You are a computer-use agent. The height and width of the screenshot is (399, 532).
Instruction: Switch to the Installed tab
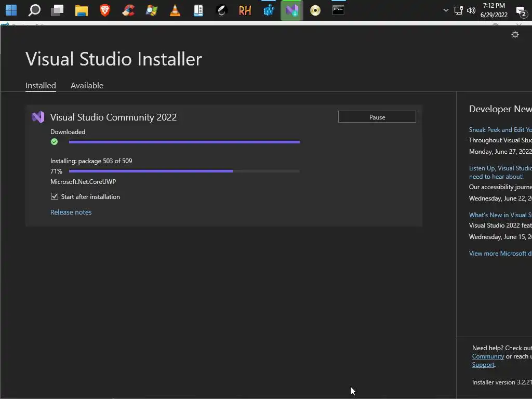41,86
